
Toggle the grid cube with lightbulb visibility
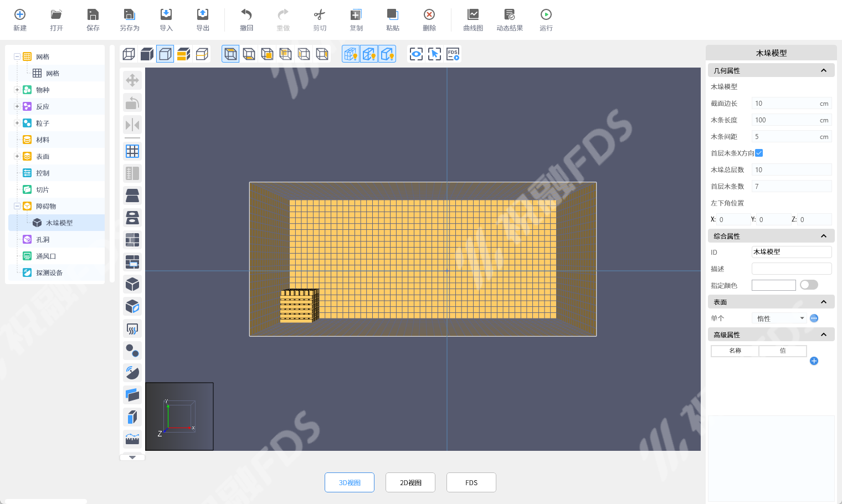351,54
